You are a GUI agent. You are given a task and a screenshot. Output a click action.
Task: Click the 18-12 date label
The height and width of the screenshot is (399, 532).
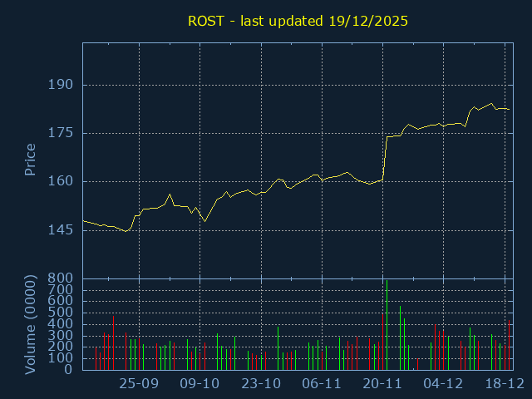pos(504,384)
